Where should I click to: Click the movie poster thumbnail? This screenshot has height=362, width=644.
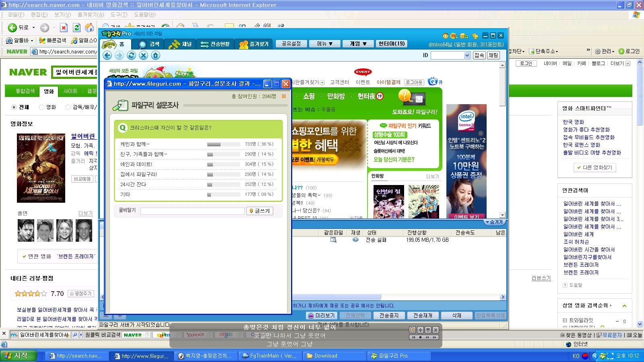click(x=41, y=168)
